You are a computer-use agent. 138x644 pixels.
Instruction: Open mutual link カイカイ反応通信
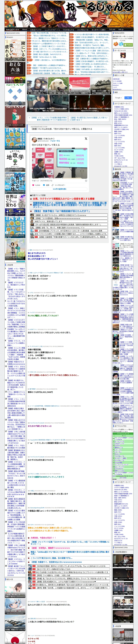click(x=117, y=81)
